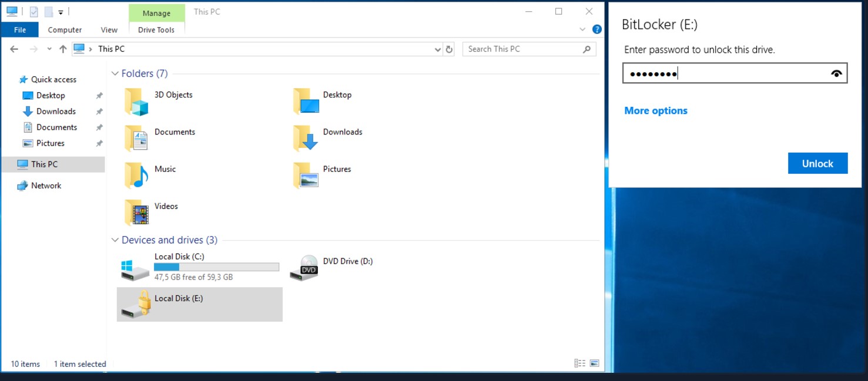Open the Documents folder icon in Folders
Screen dimensions: 868x381
pyautogui.click(x=136, y=139)
